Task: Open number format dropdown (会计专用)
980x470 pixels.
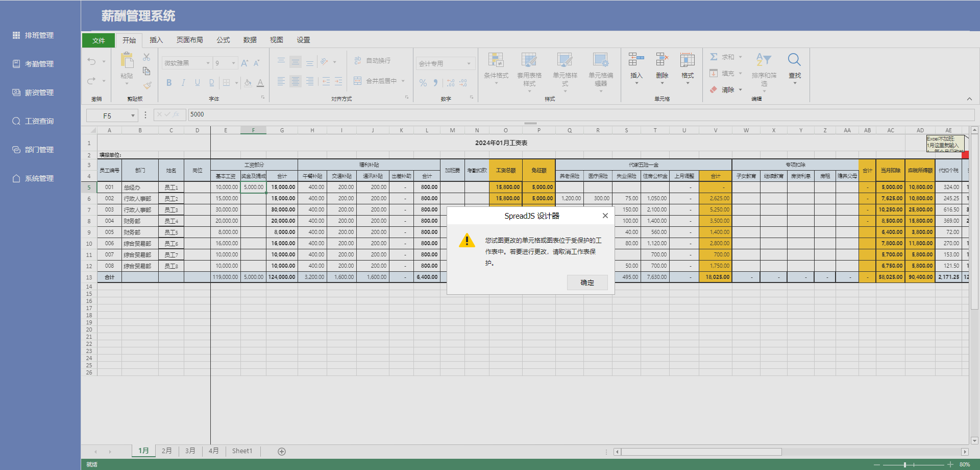Action: [469, 63]
